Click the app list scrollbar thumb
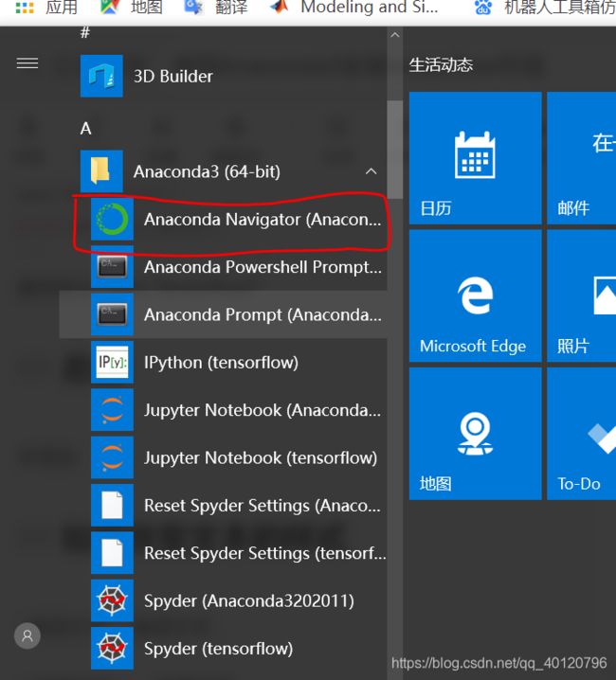 coord(394,150)
